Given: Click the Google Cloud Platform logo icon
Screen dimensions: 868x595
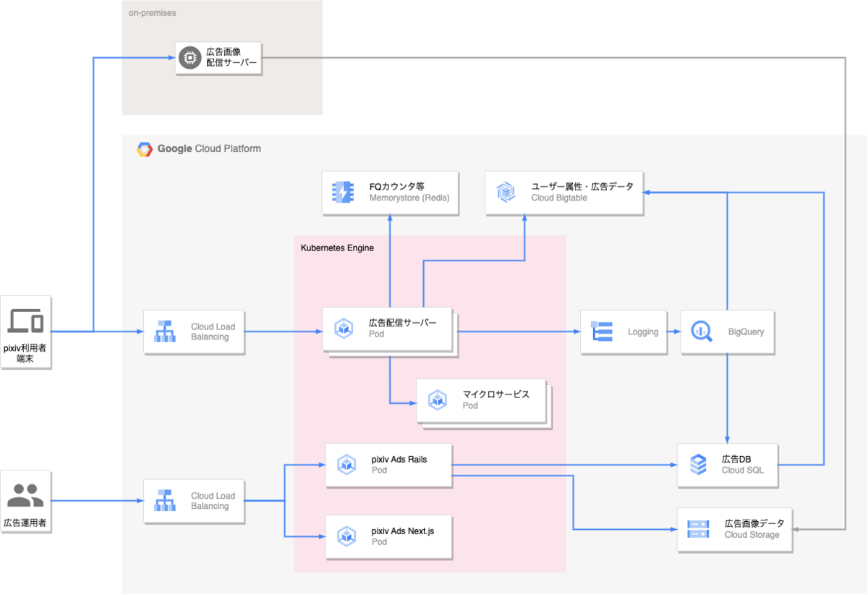Looking at the screenshot, I should click(145, 149).
